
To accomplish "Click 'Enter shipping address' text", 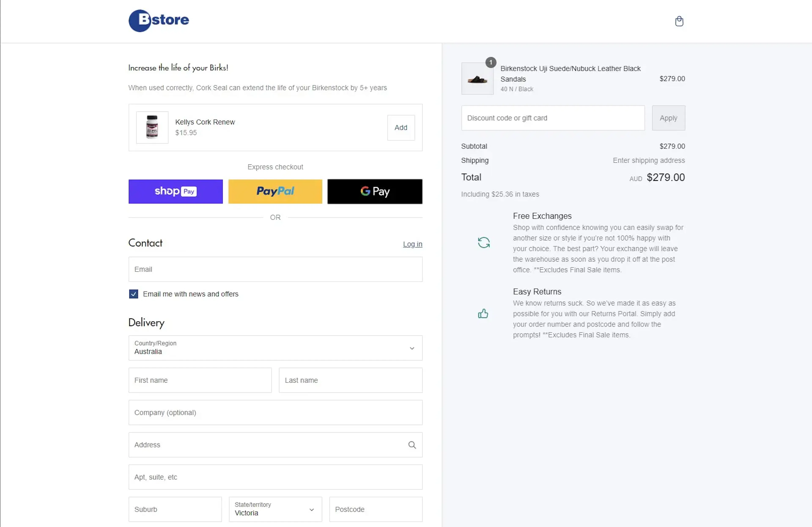I will pyautogui.click(x=649, y=160).
